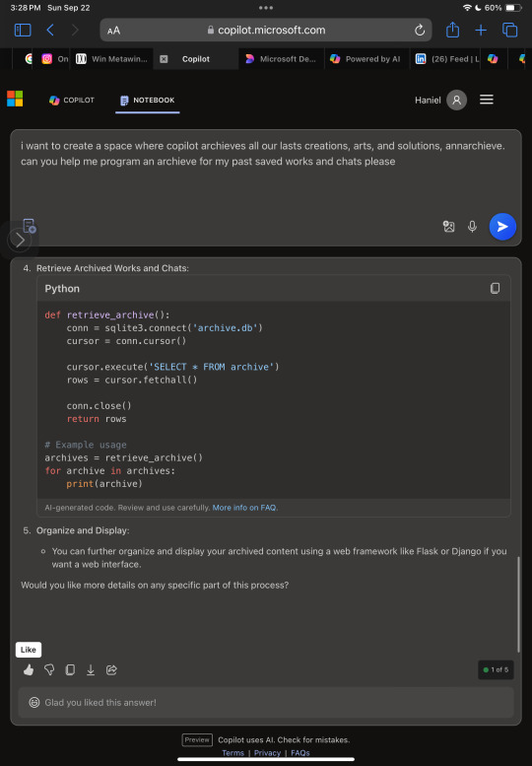The image size is (532, 766).
Task: Switch to the COPILOT mode tab
Action: coord(72,101)
